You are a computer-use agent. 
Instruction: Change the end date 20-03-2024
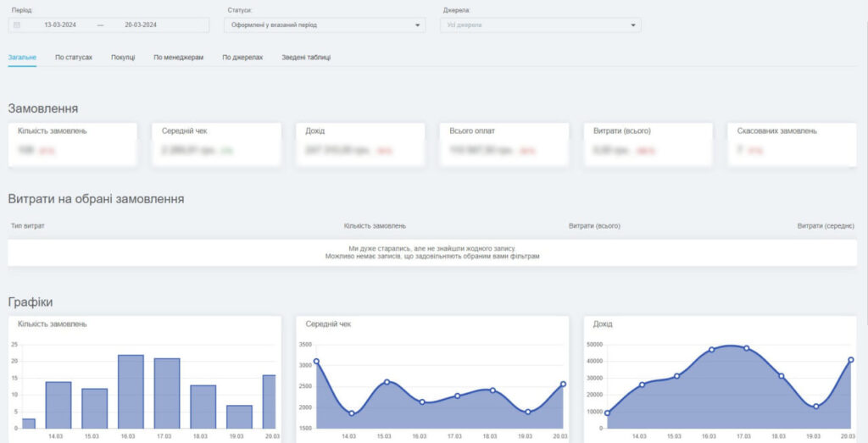pyautogui.click(x=140, y=25)
